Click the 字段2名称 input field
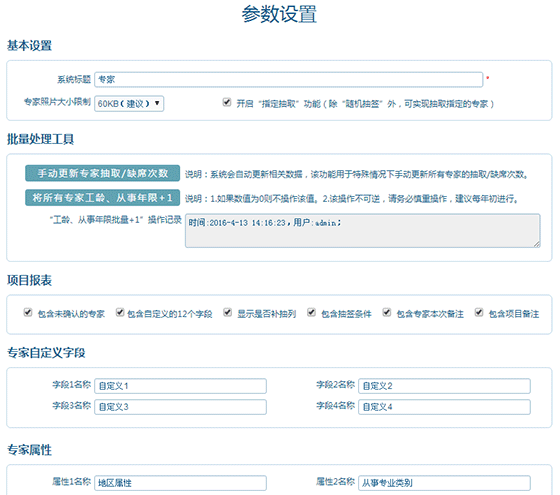560x495 pixels. tap(444, 386)
